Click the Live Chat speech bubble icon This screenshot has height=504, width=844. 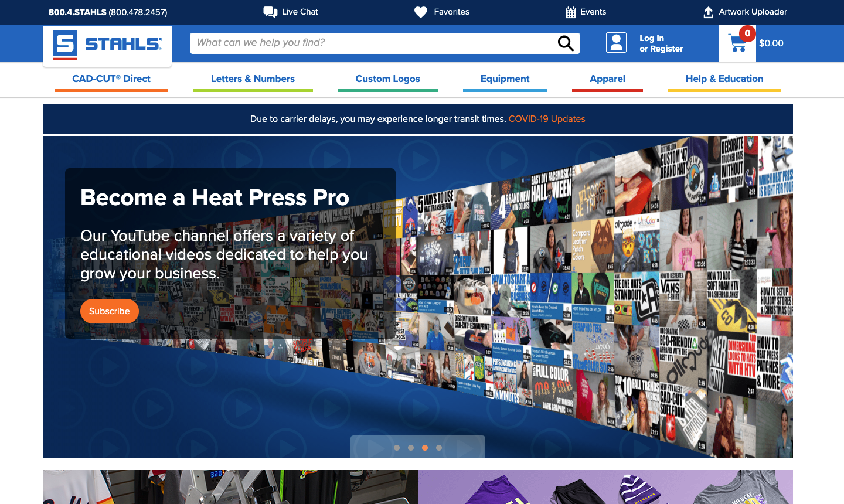[x=270, y=12]
